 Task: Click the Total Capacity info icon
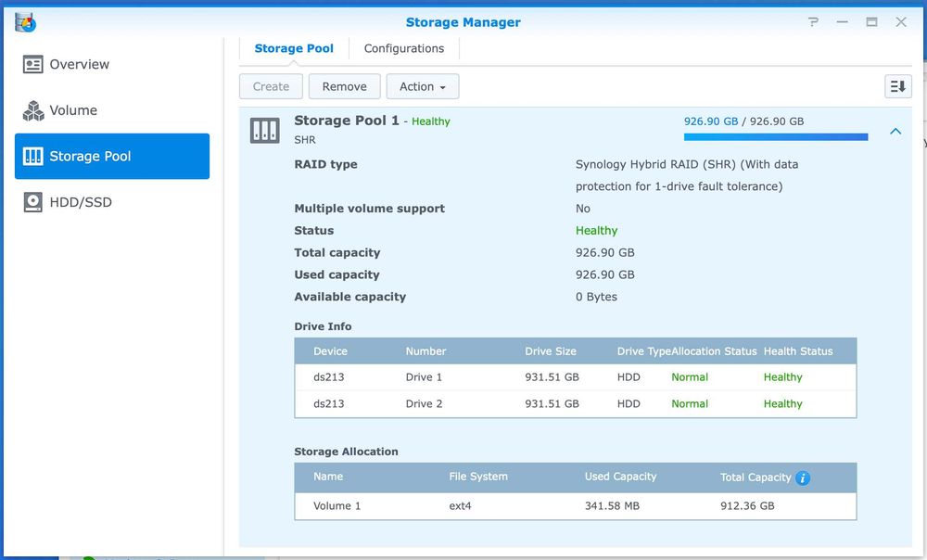point(802,477)
